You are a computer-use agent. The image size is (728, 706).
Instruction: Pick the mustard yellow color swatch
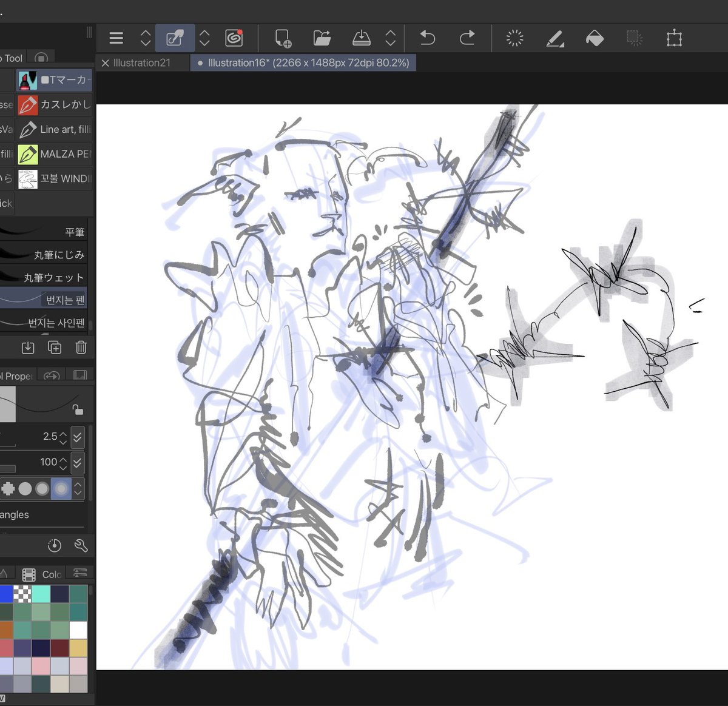78,648
